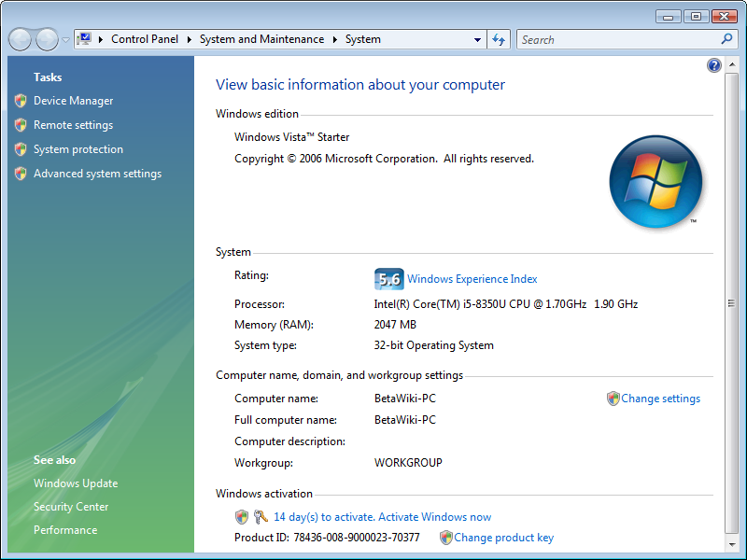
Task: Click the 32-bit Operating System text
Action: 433,345
